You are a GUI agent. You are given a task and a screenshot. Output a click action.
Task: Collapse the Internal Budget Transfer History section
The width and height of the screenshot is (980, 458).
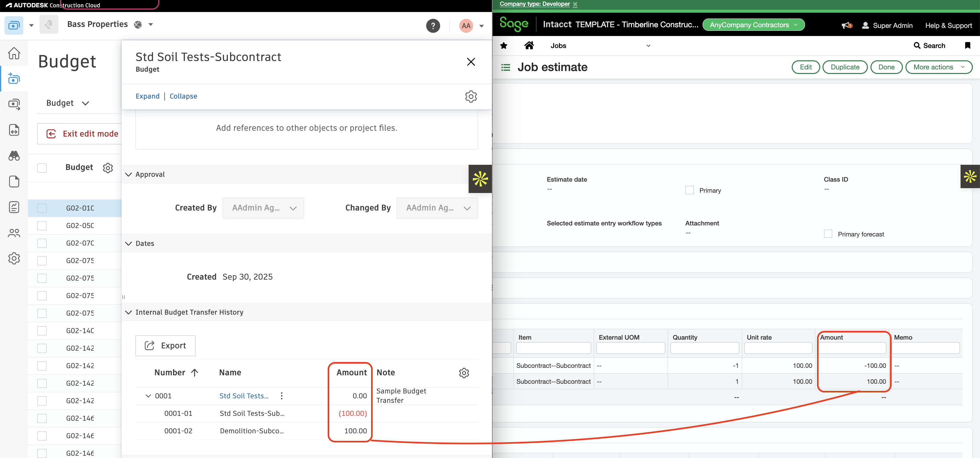click(129, 312)
